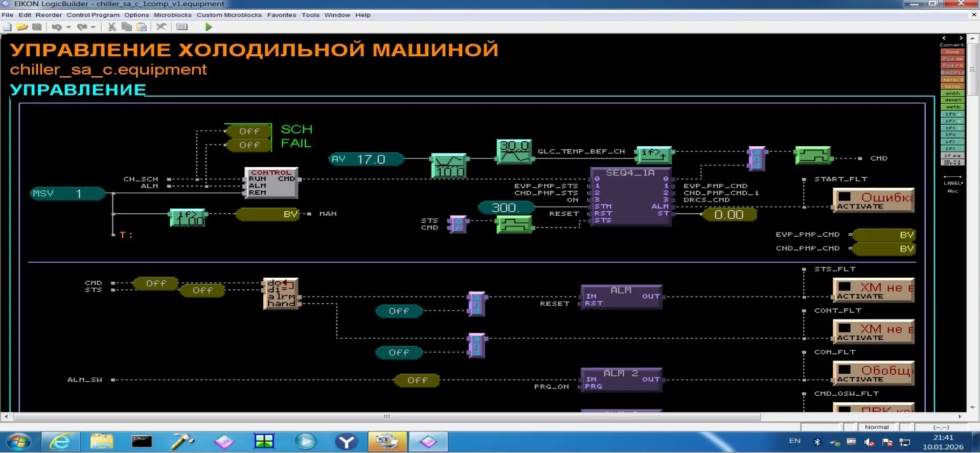Click the horizontal scrollbar thumb
The height and width of the screenshot is (453, 980).
pyautogui.click(x=387, y=417)
